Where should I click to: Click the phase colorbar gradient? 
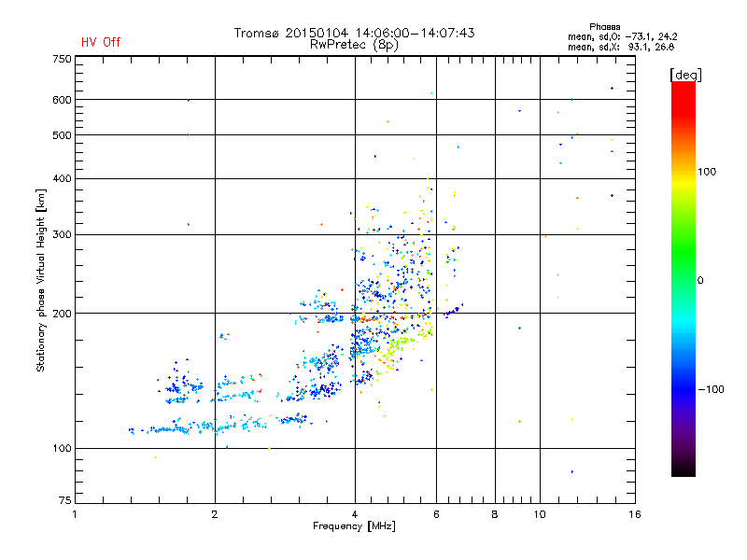pyautogui.click(x=684, y=278)
